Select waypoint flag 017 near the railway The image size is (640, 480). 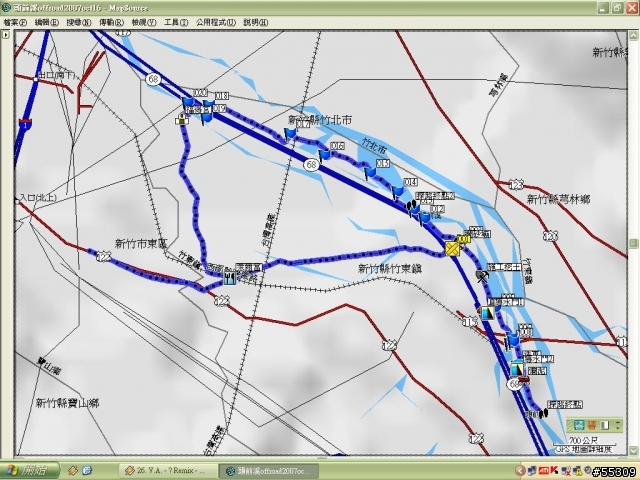pos(290,133)
